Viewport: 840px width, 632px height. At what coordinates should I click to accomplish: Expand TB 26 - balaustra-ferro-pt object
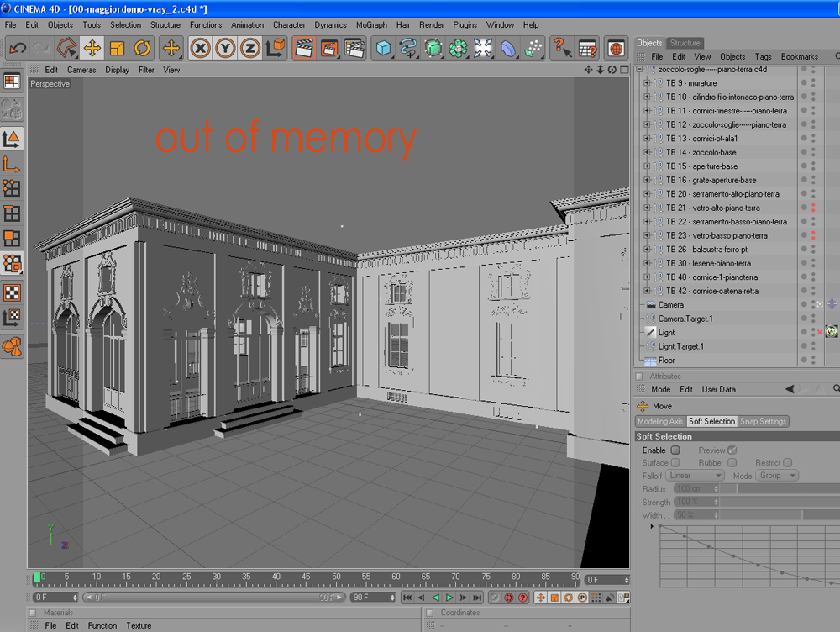647,250
